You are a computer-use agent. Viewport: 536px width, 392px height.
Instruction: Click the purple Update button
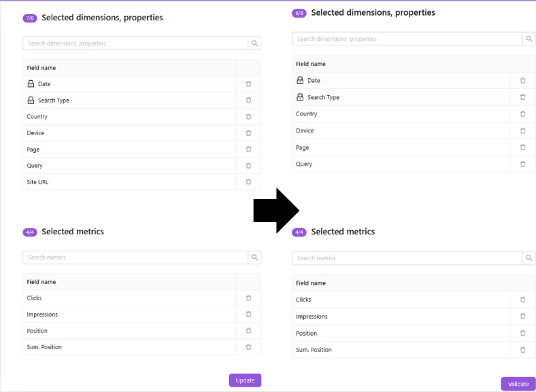pos(245,380)
